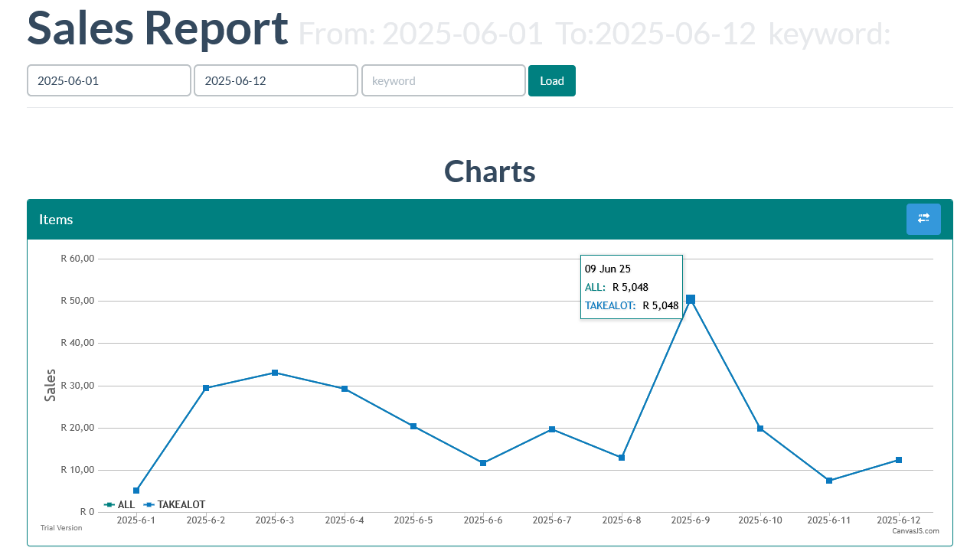Select the Charts section heading
This screenshot has height=551, width=980.
click(x=489, y=171)
